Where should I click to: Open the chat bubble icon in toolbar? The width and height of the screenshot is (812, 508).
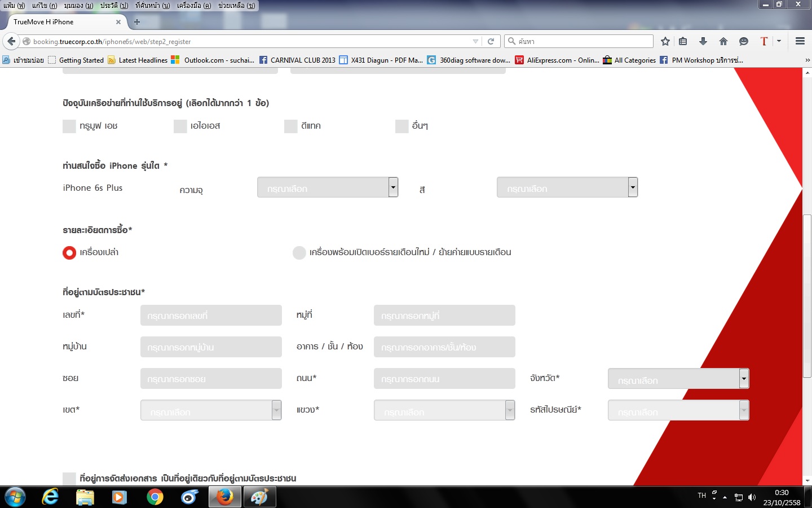coord(744,41)
